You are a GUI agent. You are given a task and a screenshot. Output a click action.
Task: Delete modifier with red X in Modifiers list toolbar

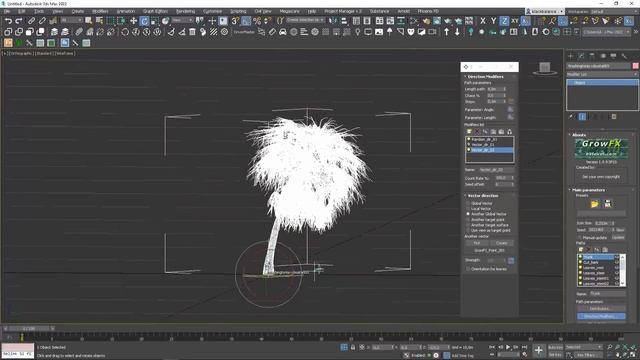[477, 132]
